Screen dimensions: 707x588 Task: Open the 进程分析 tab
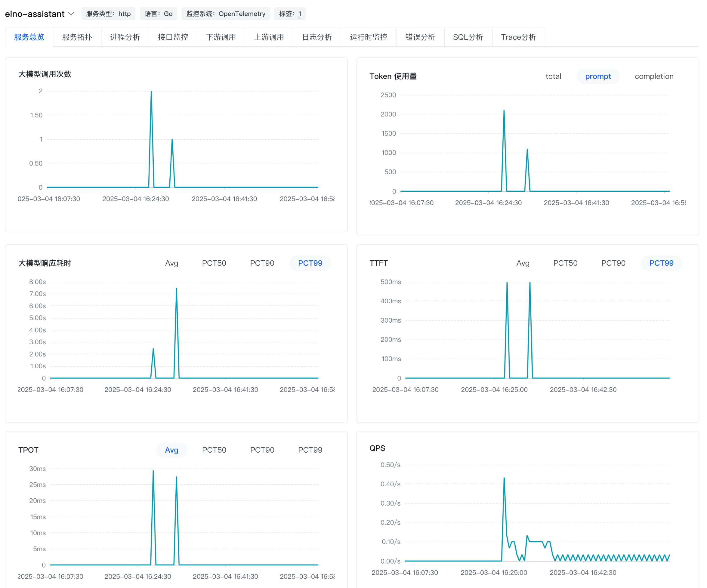[x=125, y=37]
